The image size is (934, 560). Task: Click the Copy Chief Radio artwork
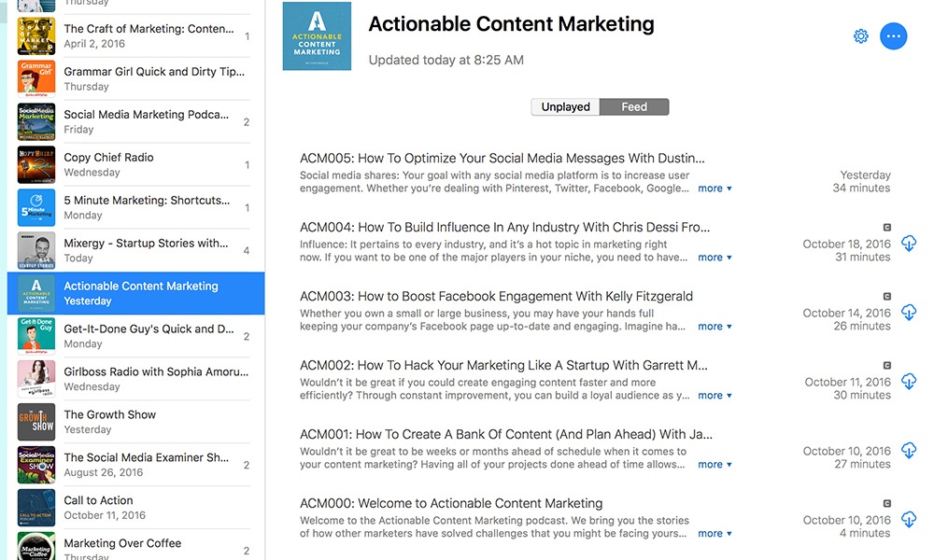(x=36, y=164)
